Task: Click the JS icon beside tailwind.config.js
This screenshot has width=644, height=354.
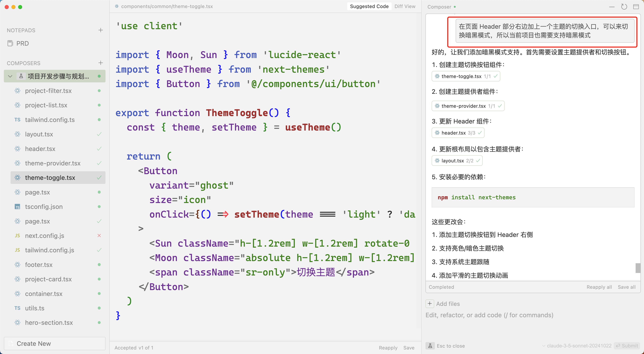Action: click(17, 250)
